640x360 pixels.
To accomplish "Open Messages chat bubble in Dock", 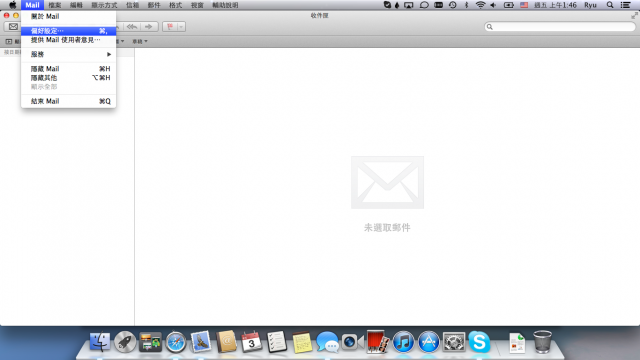I will coord(327,342).
